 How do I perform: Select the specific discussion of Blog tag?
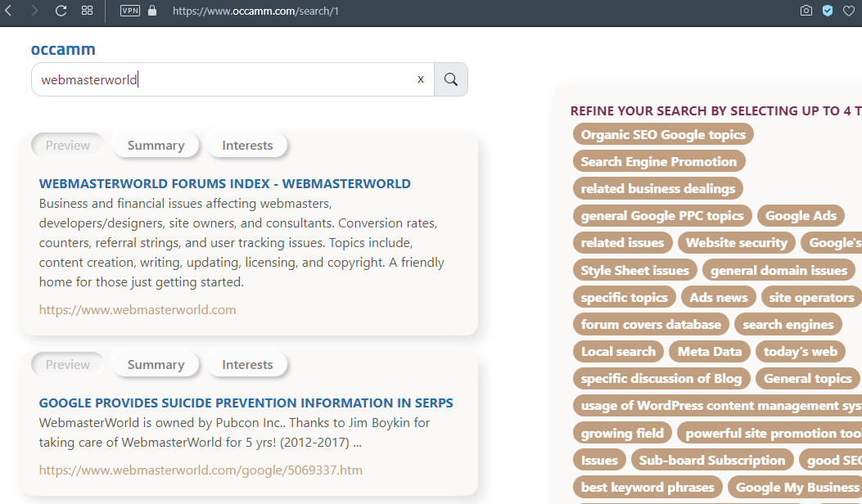[x=661, y=378]
